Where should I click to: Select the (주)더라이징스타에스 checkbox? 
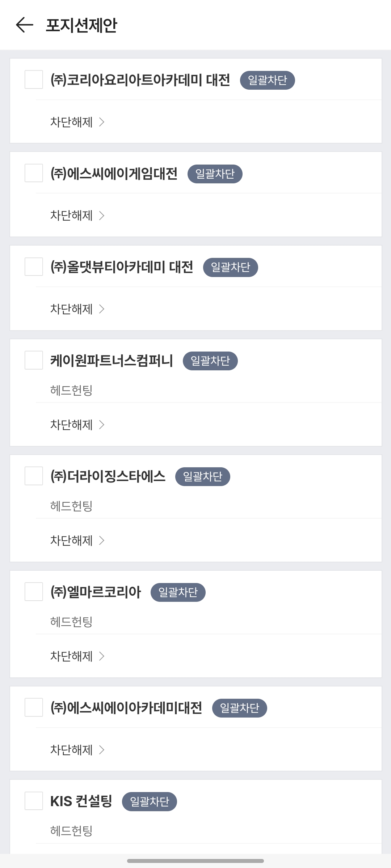(34, 476)
